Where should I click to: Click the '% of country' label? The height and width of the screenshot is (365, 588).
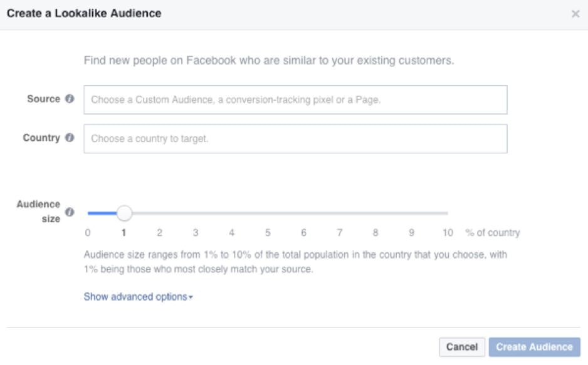pos(494,232)
